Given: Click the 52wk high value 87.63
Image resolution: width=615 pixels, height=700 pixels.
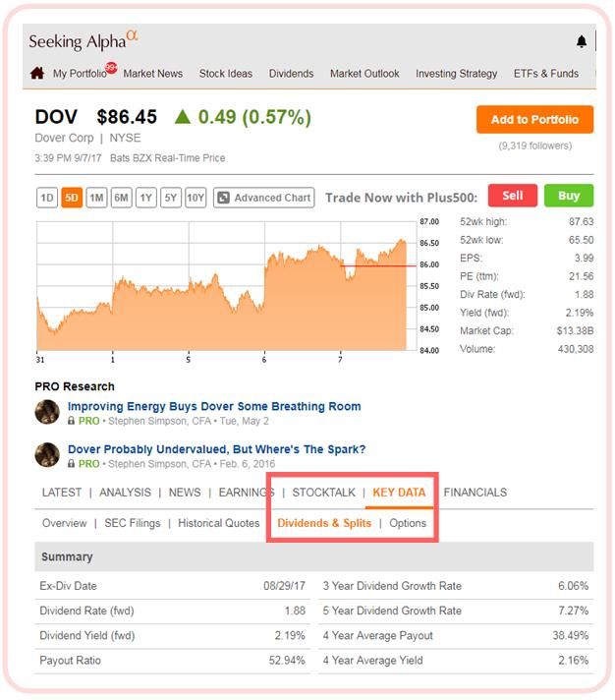Looking at the screenshot, I should tap(581, 221).
